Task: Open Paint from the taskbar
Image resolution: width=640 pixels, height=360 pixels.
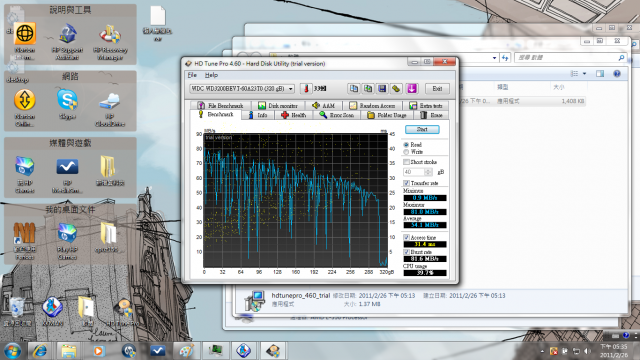Action: pyautogui.click(x=186, y=351)
